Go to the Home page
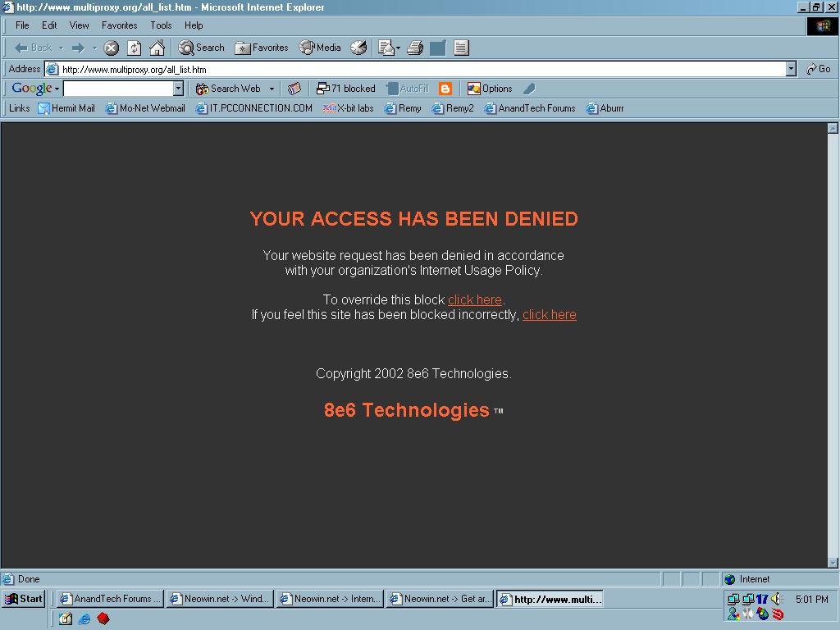 pyautogui.click(x=157, y=48)
